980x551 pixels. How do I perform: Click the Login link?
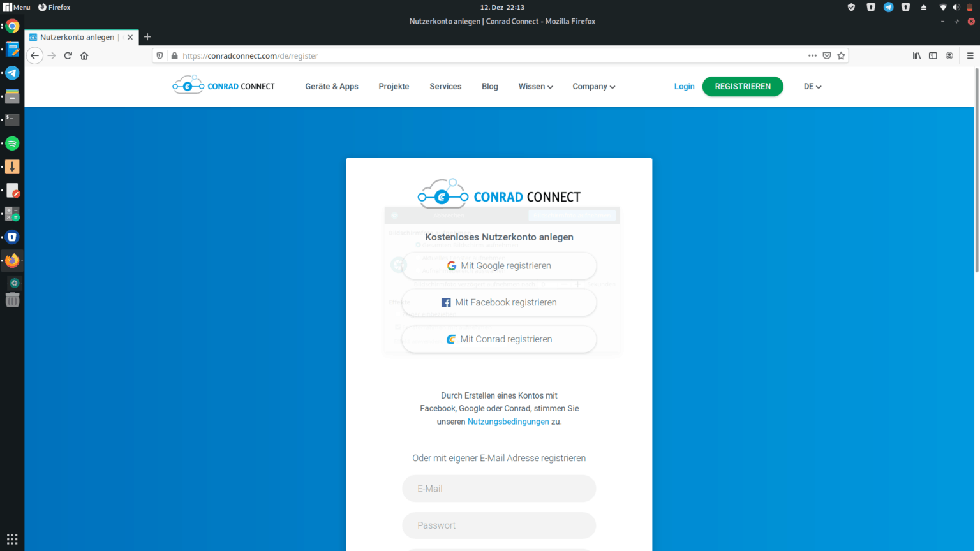click(684, 86)
